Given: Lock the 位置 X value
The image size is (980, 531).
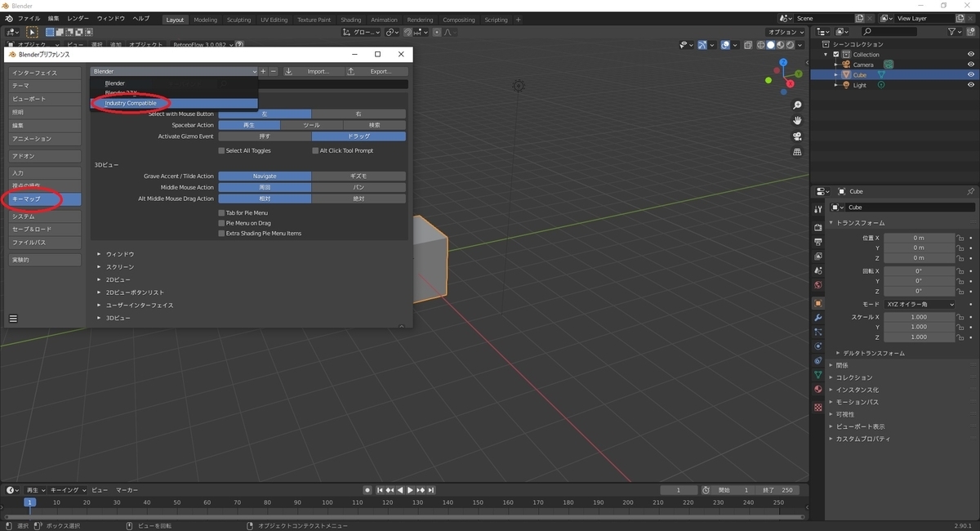Looking at the screenshot, I should click(x=960, y=238).
